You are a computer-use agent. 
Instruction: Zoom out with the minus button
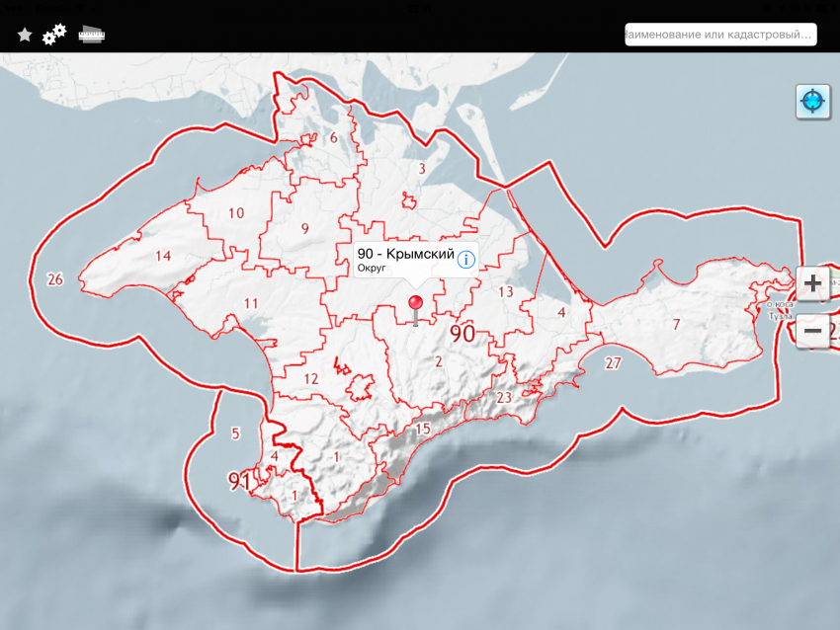tap(812, 330)
